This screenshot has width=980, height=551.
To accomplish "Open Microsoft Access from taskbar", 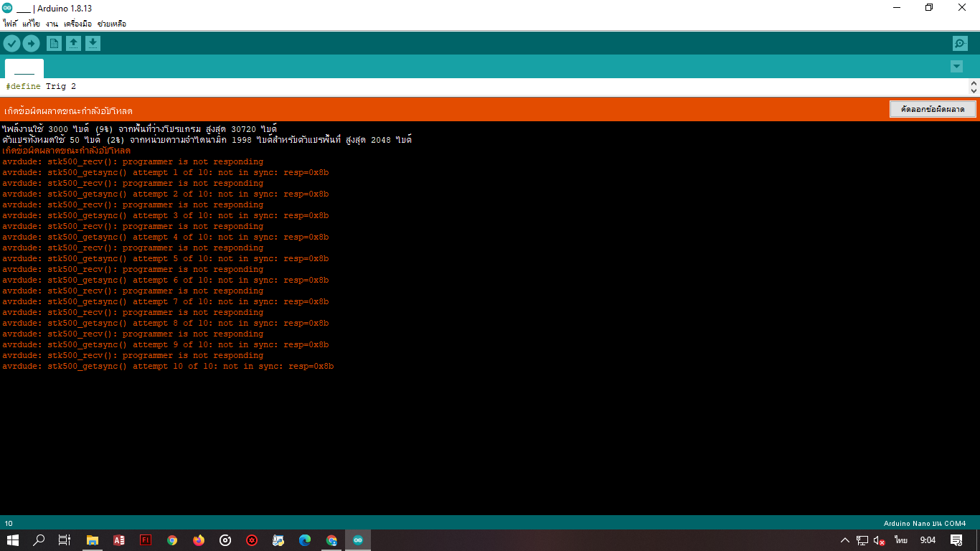I will point(119,540).
